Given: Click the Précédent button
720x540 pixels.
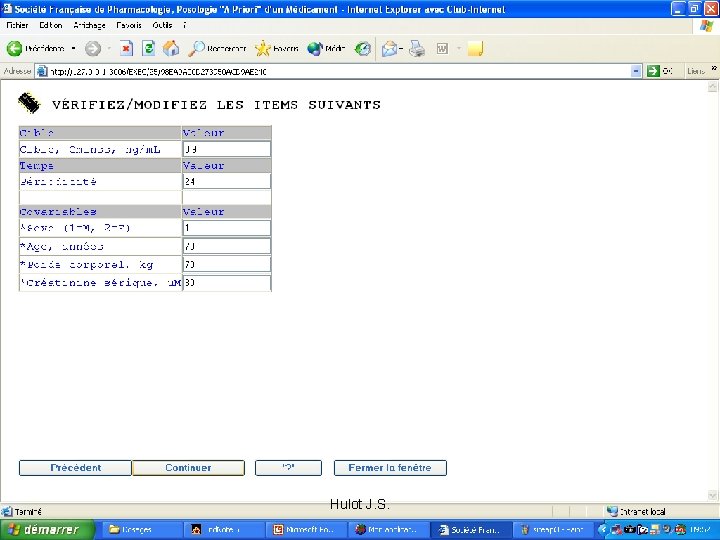Looking at the screenshot, I should coord(75,468).
